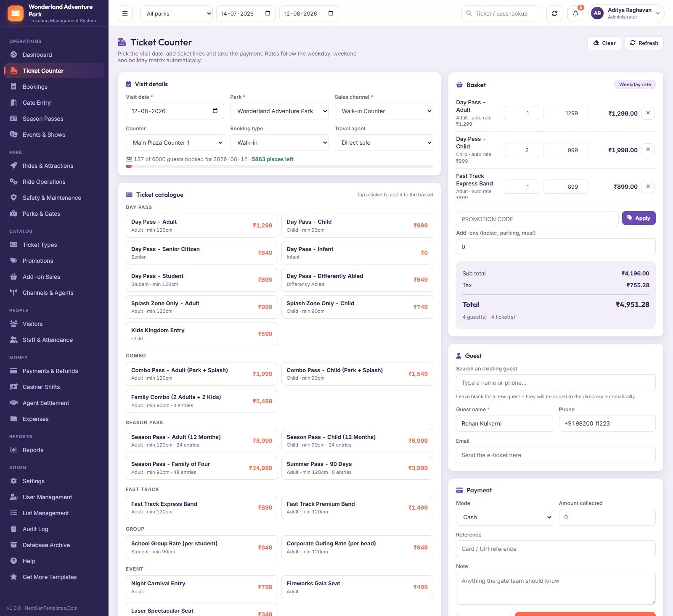Click Day Pass - Child quantity field
Viewport: 673px width, 616px height.
[x=522, y=150]
